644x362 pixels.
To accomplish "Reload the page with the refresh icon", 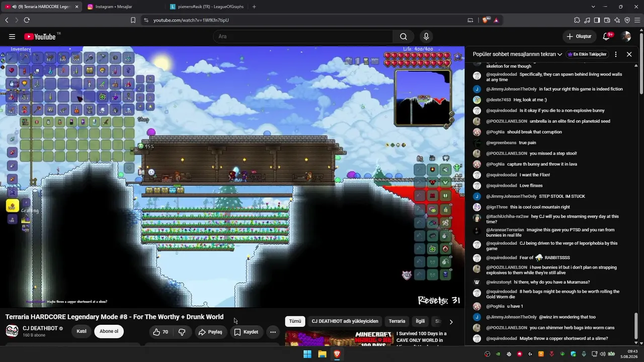I will pos(27,20).
